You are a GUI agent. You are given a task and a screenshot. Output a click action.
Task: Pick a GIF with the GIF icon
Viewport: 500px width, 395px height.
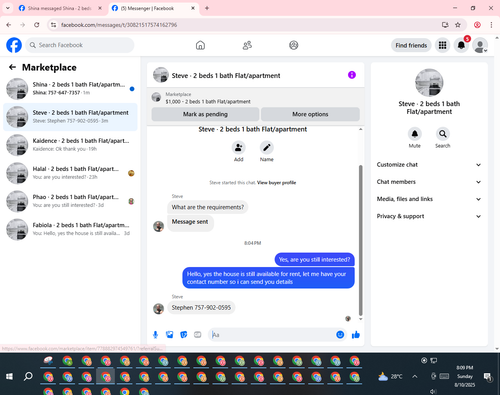(198, 335)
